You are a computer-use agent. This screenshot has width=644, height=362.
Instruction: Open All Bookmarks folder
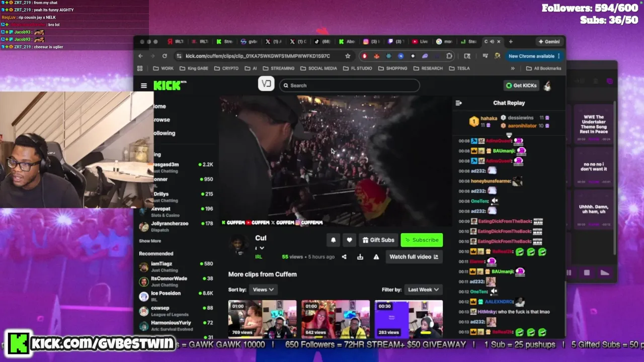543,68
